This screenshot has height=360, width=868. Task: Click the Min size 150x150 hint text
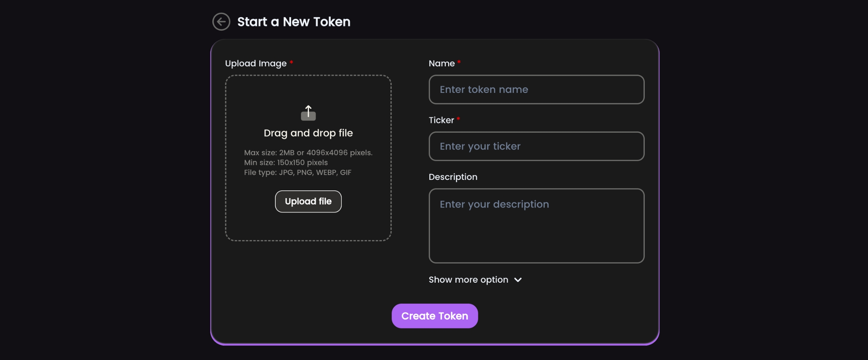pos(286,162)
